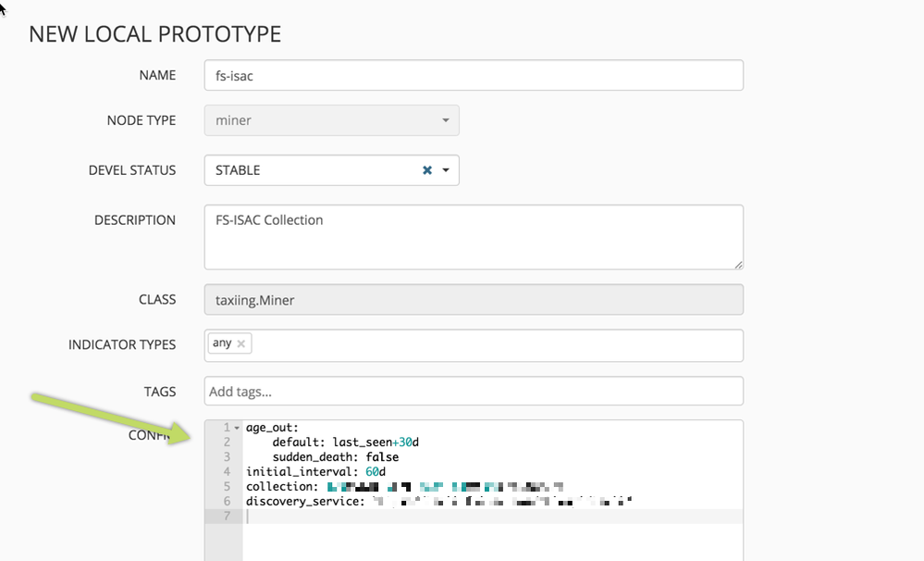Click the Class field taxiing.Miner
The image size is (924, 561).
click(473, 300)
